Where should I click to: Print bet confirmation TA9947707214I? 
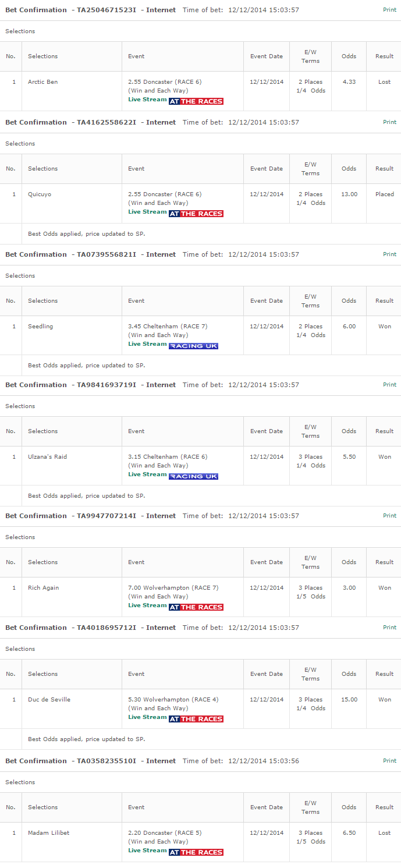tap(389, 516)
